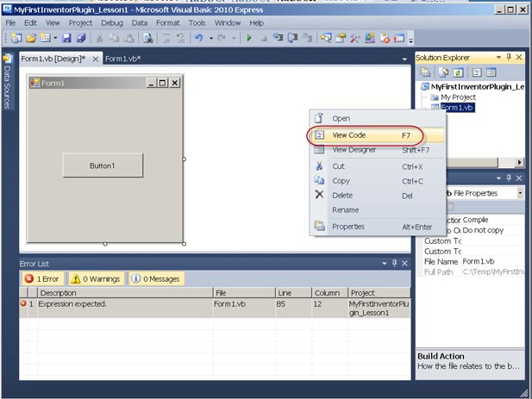
Task: Click the Save floppy disk icon
Action: (x=66, y=38)
